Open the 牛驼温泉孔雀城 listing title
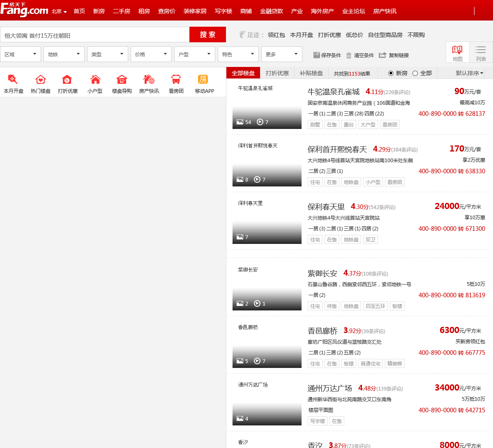493x448 pixels. (334, 92)
